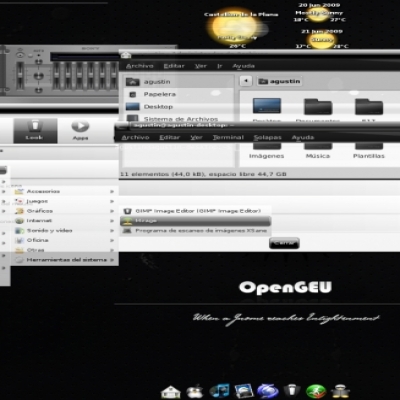Screen dimensions: 400x400
Task: Click the Oficina category icon
Action: point(19,240)
